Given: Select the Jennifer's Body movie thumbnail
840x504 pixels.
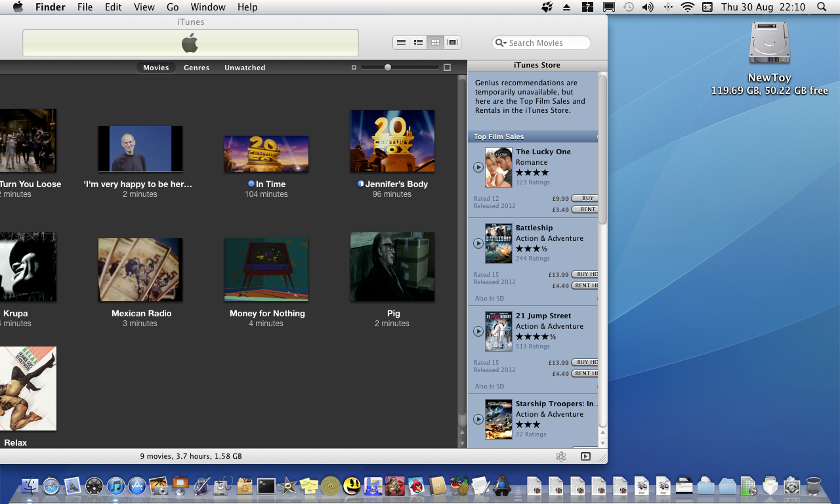Looking at the screenshot, I should (x=392, y=141).
